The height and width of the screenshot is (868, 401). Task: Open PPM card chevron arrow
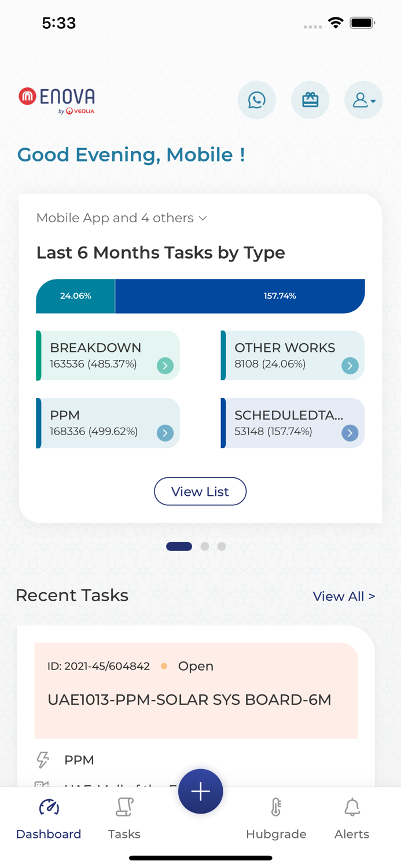(165, 433)
